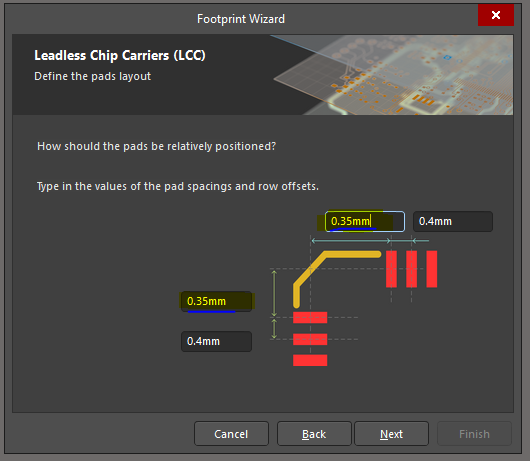Select the left 0.35mm row offset field

216,301
